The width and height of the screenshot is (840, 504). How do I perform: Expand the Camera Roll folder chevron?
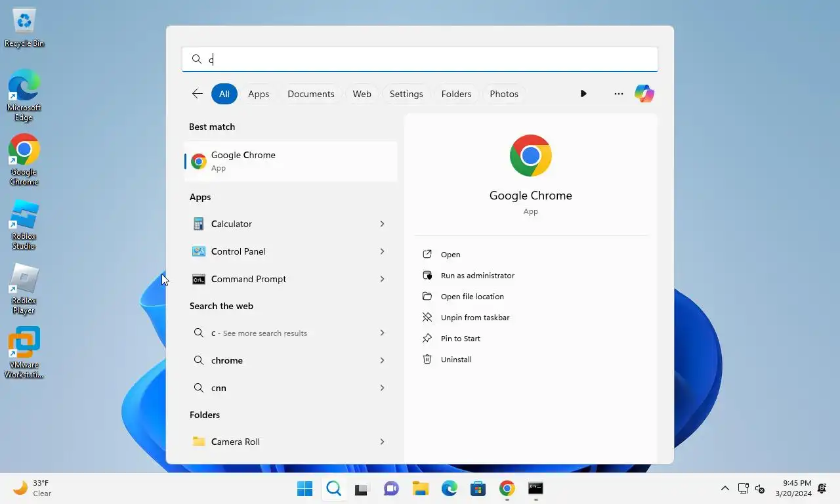382,442
